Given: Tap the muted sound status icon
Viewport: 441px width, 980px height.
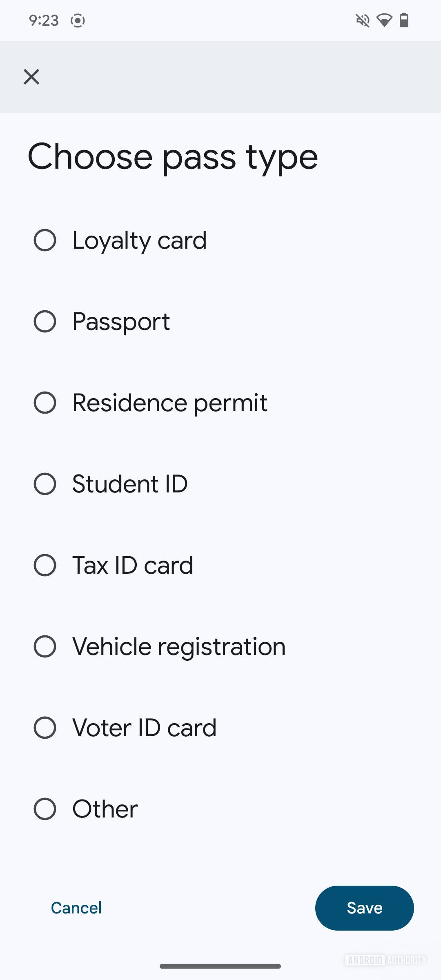Looking at the screenshot, I should [x=363, y=20].
